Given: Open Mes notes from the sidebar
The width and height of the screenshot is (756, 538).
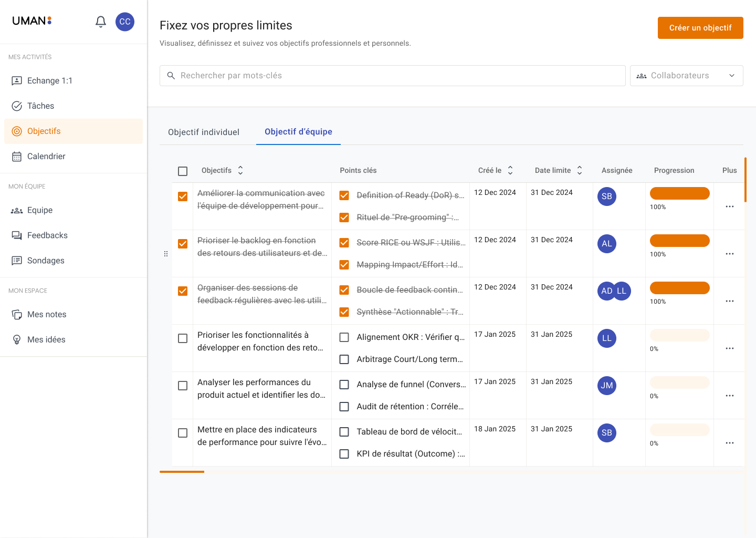Looking at the screenshot, I should (47, 314).
